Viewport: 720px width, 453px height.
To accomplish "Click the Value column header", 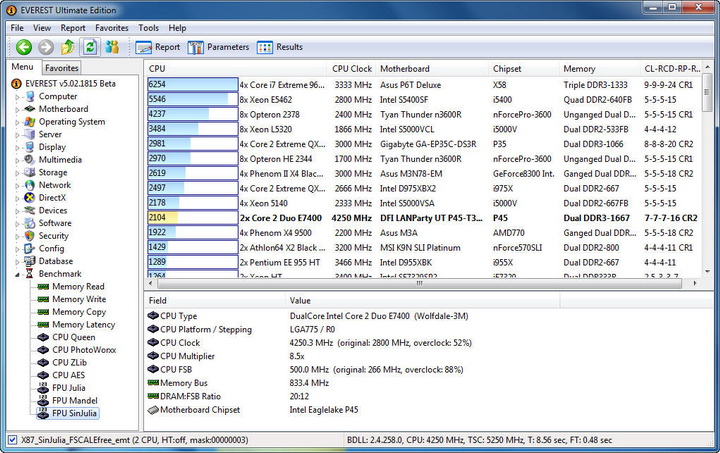I will coord(422,301).
